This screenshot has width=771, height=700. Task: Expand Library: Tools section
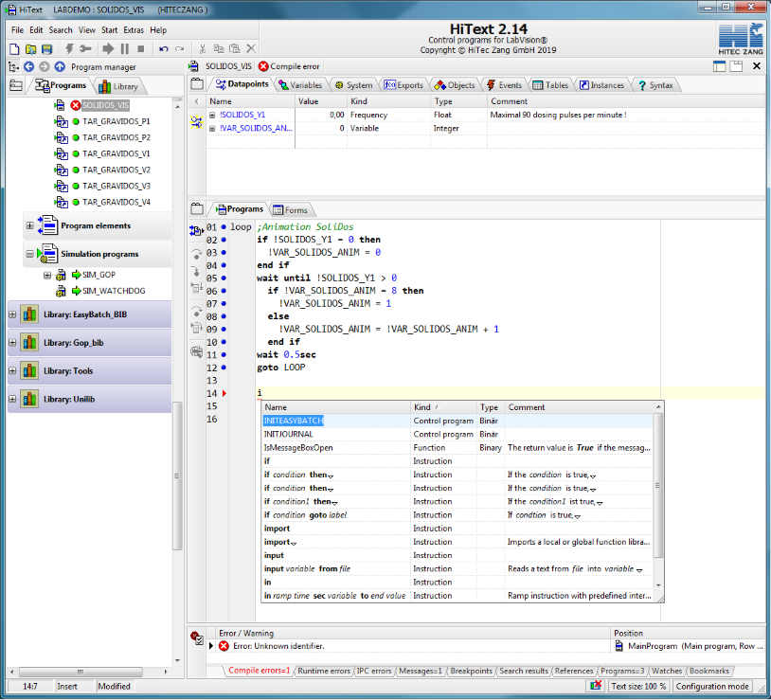point(12,371)
